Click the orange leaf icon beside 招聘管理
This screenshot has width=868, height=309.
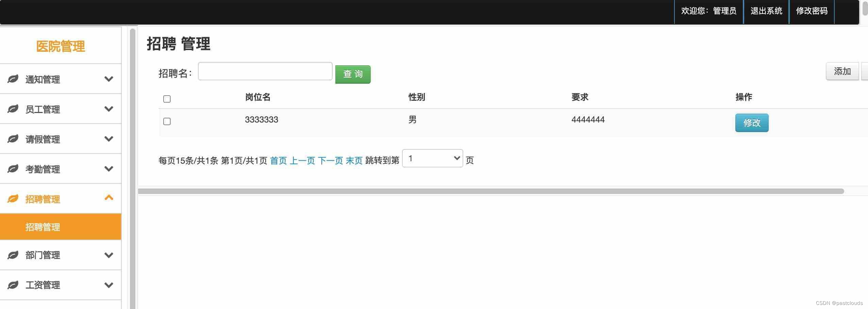click(13, 198)
